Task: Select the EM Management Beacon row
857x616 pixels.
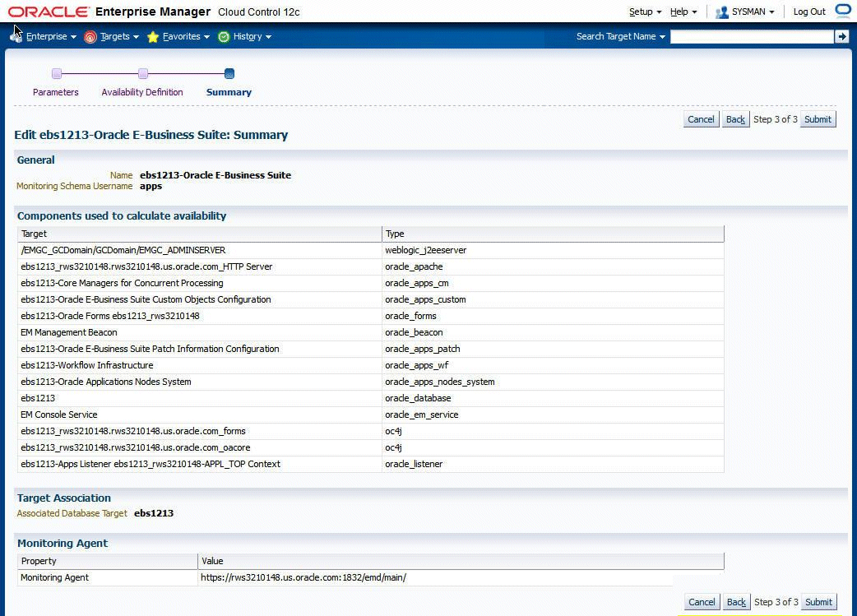Action: (x=371, y=332)
